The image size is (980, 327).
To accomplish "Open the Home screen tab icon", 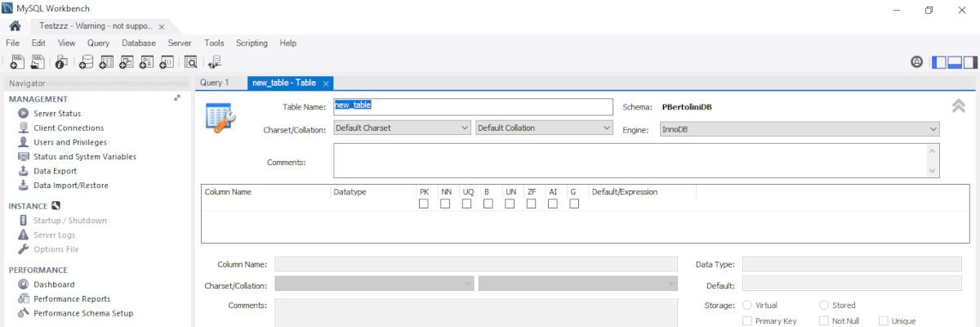I will click(15, 26).
